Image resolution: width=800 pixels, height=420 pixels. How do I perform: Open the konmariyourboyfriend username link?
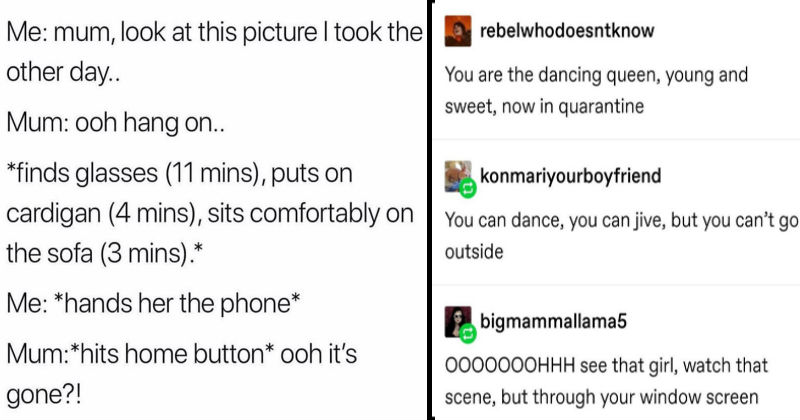(x=571, y=176)
